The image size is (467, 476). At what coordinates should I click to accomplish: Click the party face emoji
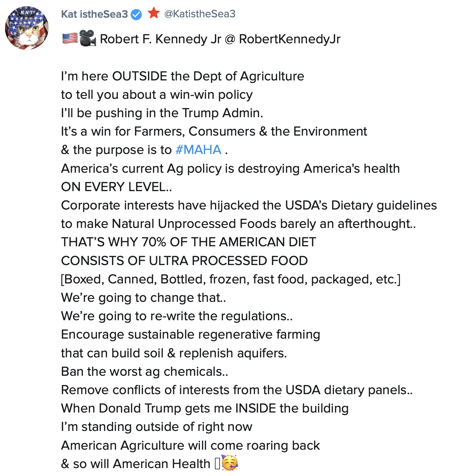(230, 463)
